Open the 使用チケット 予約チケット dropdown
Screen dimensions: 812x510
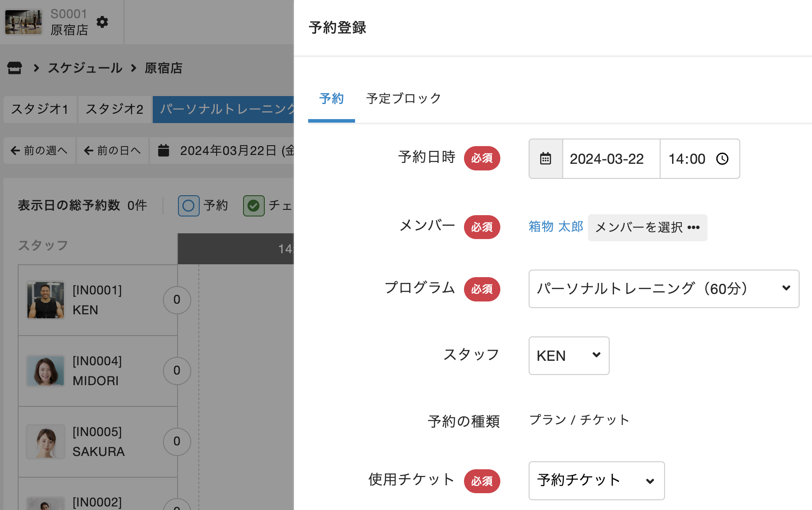[596, 480]
